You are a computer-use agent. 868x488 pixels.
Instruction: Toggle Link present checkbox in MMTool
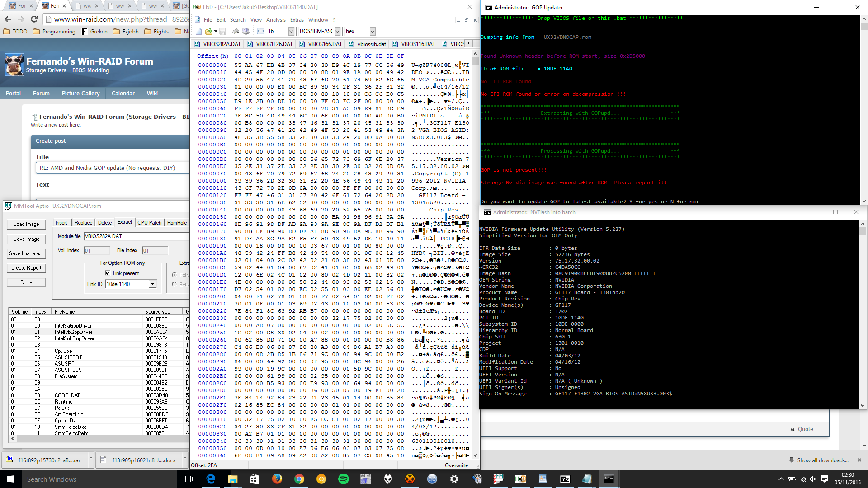[108, 273]
